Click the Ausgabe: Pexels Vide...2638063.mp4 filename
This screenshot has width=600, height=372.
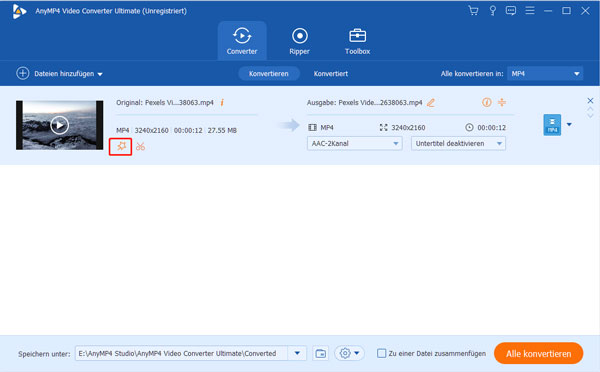click(364, 103)
